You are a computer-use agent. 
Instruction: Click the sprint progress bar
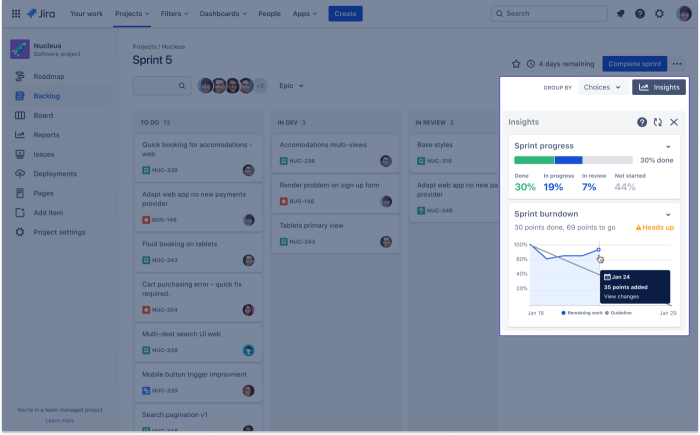coord(573,160)
